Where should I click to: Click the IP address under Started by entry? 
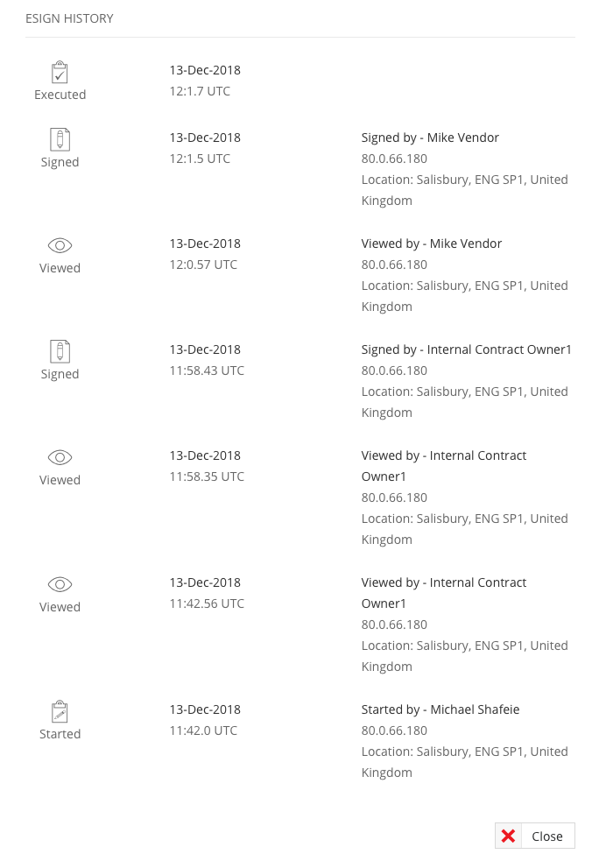[x=394, y=730]
